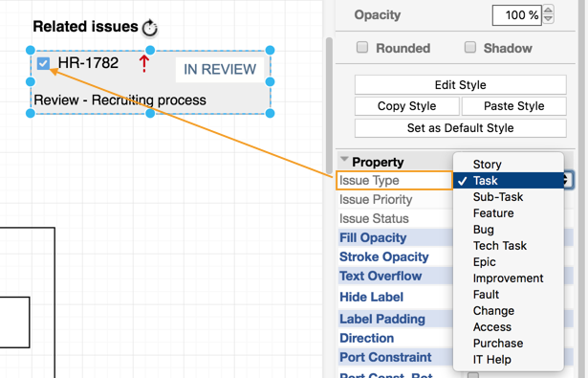Click the Review - Recruiting process summary text
Screen dimensions: 588x378
coord(120,100)
